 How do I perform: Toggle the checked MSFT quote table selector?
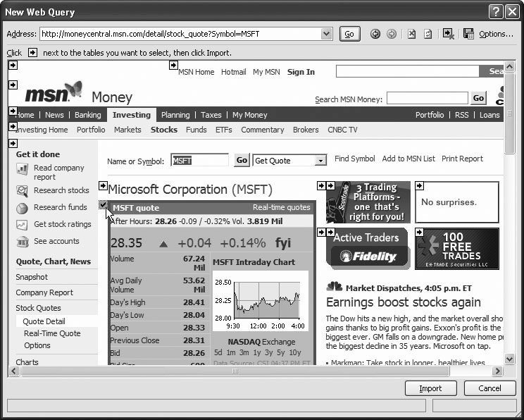point(103,204)
